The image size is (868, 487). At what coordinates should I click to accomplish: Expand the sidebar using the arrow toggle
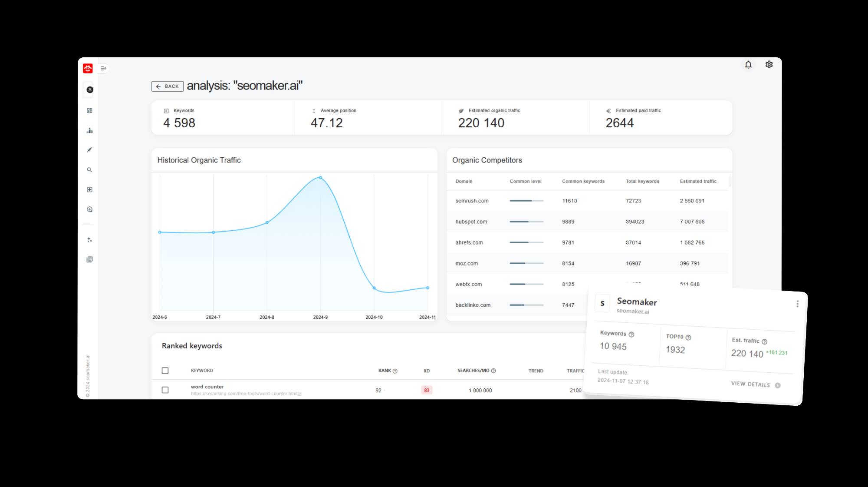pos(103,68)
